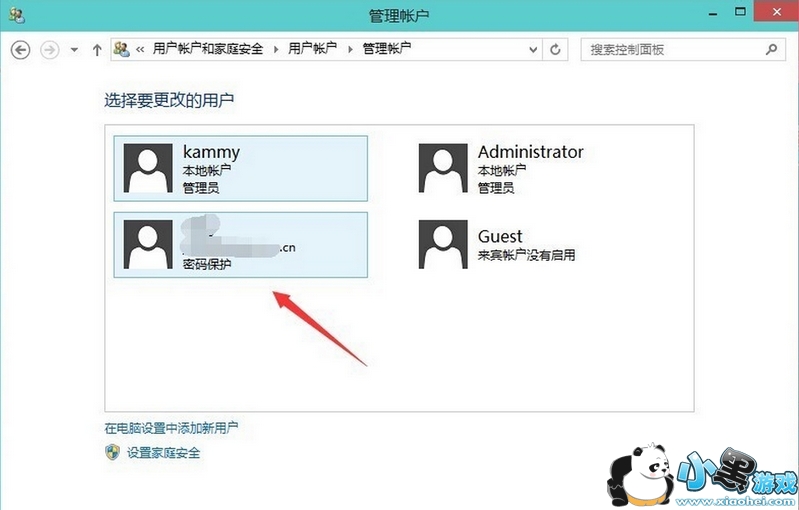
Task: Click kammy's avatar picture
Action: coord(148,168)
